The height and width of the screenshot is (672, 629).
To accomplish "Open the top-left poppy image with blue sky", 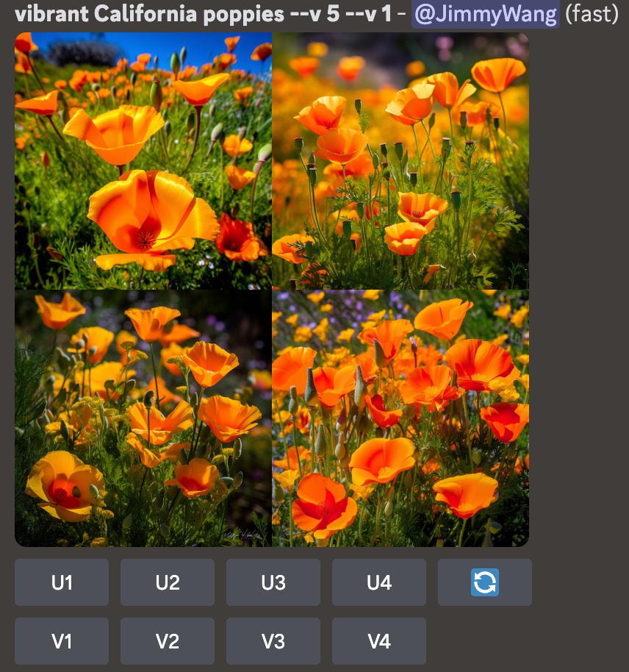I will 143,160.
